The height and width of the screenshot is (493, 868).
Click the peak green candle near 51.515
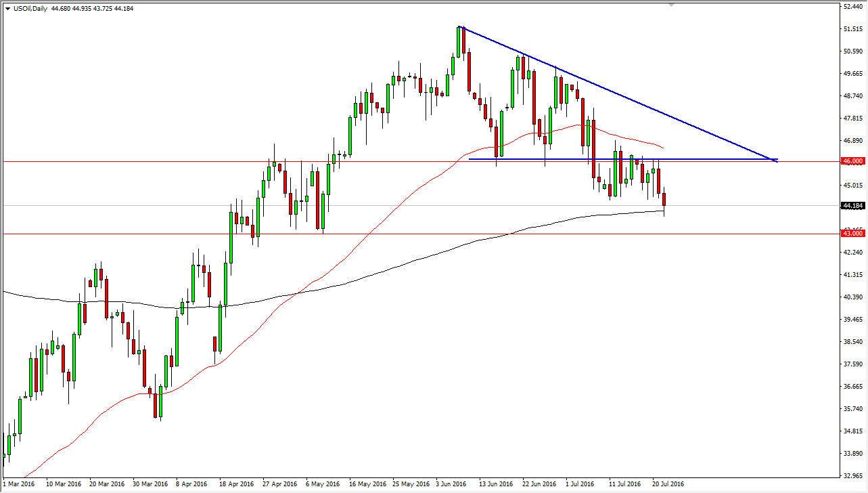pos(459,41)
